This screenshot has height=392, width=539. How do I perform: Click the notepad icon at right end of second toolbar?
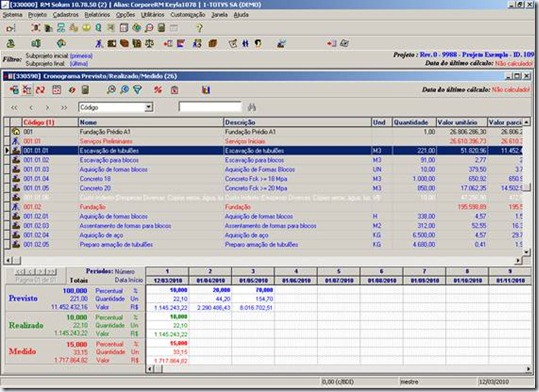[x=344, y=43]
